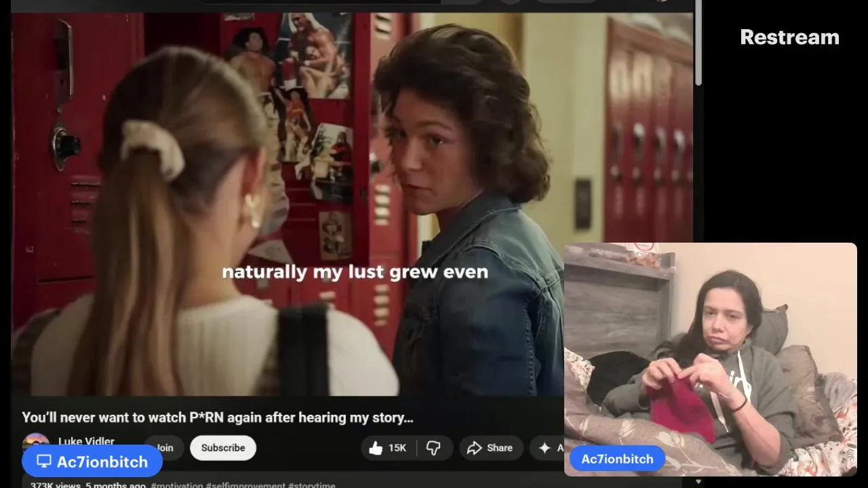Image resolution: width=868 pixels, height=488 pixels.
Task: Click the scrollbar's down arrow
Action: pos(698,482)
